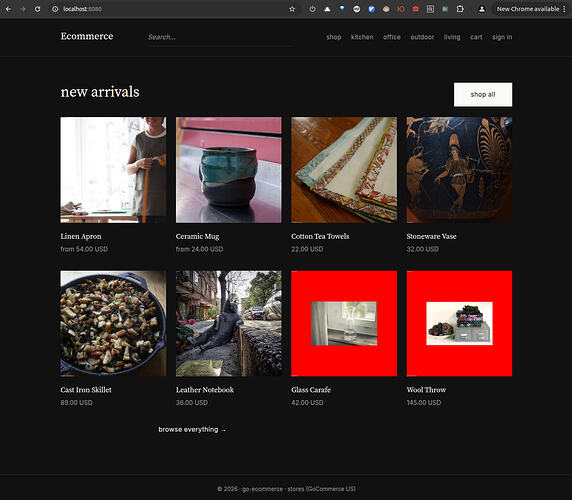Follow the browse everything link

point(192,430)
